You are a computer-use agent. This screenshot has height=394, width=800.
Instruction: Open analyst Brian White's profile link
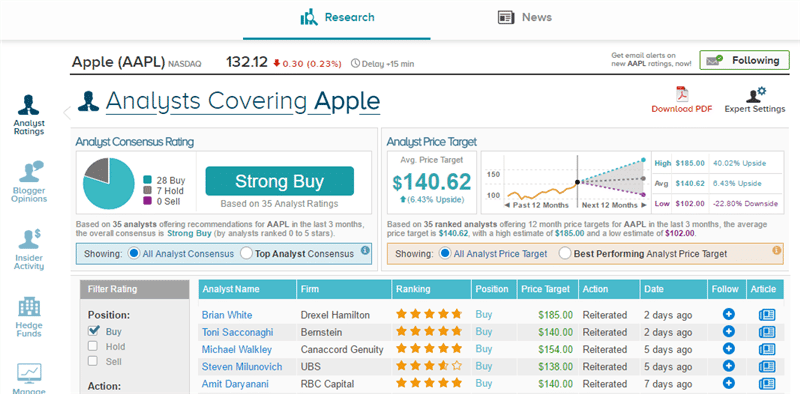click(x=227, y=315)
